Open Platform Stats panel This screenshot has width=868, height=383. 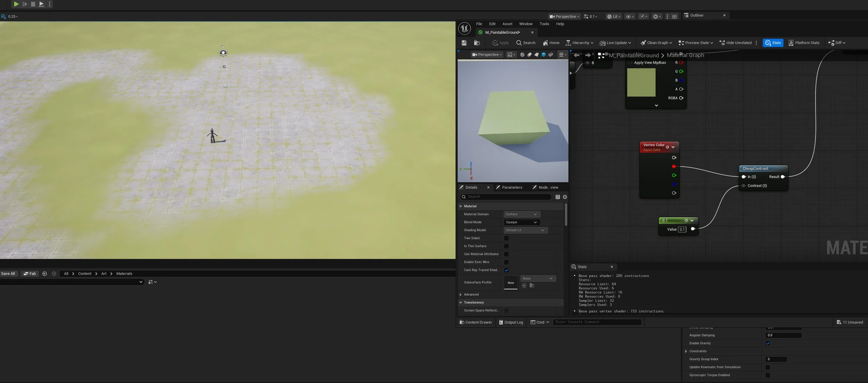[804, 43]
